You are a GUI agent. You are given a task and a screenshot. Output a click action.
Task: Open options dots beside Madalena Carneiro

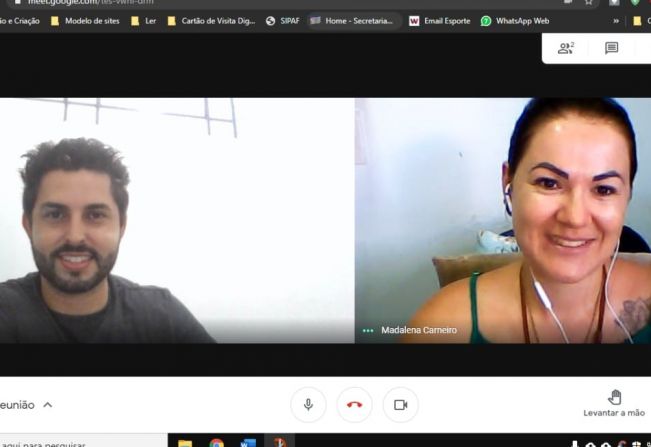coord(368,331)
